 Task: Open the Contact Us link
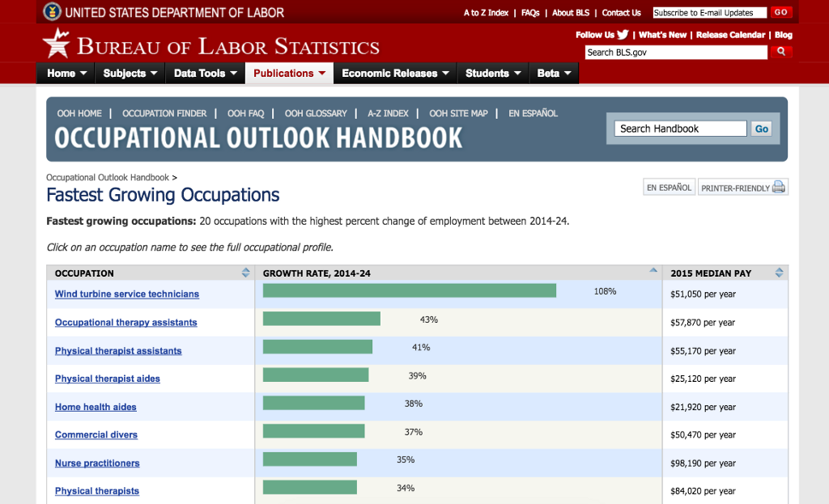pos(621,13)
